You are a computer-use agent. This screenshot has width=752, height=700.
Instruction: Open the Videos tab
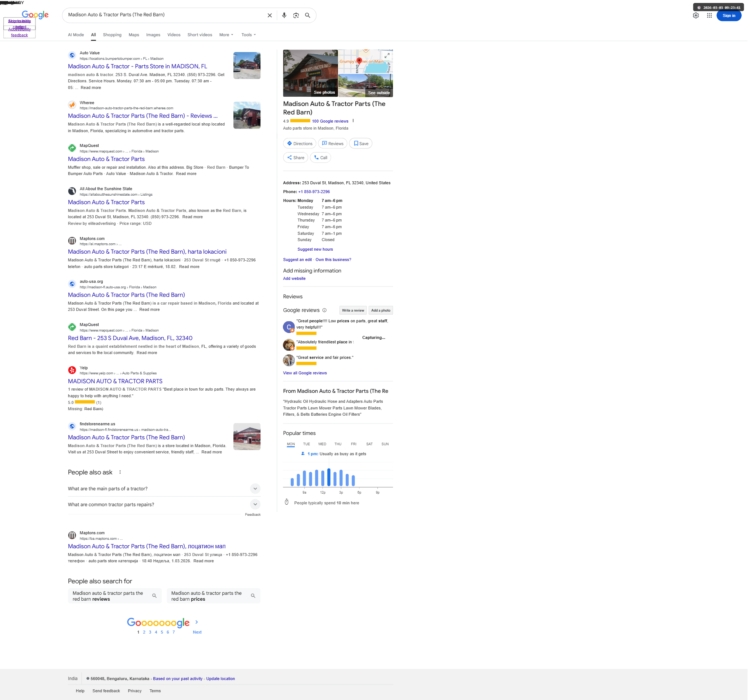point(175,35)
